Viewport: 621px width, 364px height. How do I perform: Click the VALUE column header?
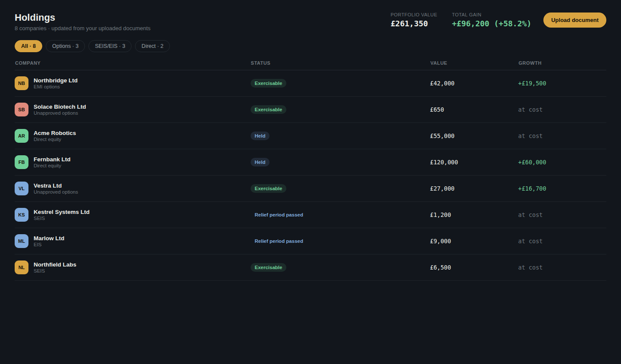439,63
